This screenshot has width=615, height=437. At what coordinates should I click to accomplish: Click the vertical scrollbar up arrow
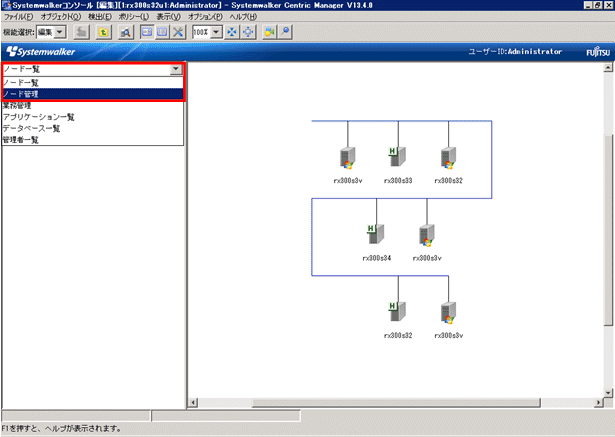tap(608, 67)
